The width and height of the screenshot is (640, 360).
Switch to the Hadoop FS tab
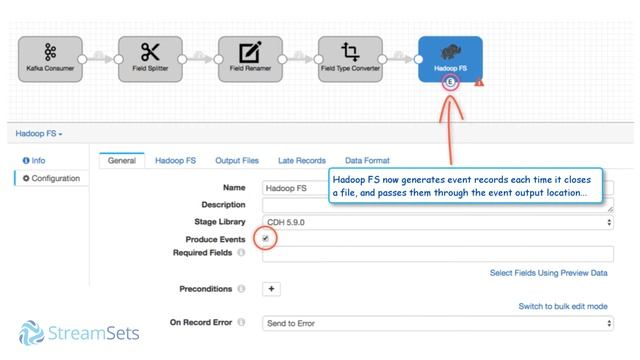pos(176,160)
